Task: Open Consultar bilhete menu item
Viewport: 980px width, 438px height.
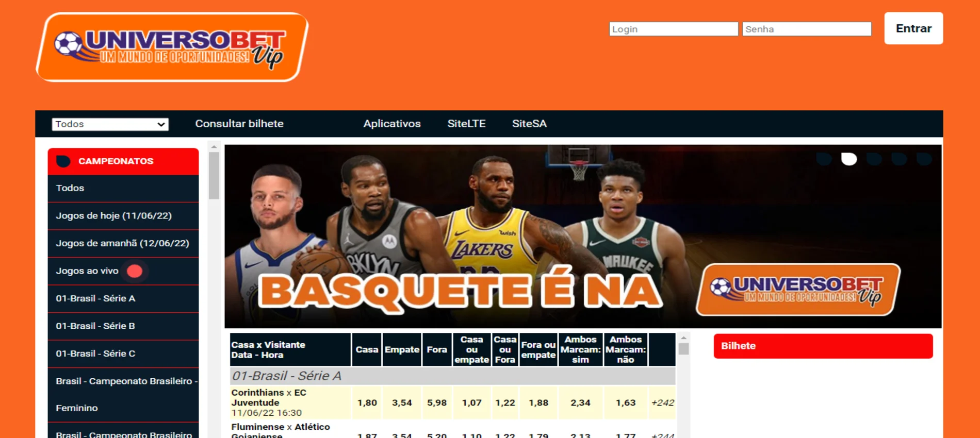Action: tap(239, 124)
